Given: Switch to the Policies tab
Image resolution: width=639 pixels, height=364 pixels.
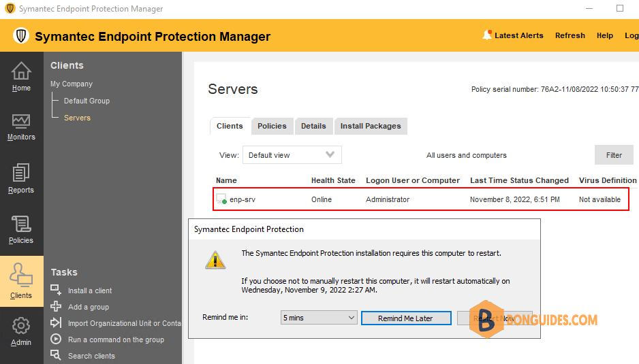Looking at the screenshot, I should tap(272, 127).
